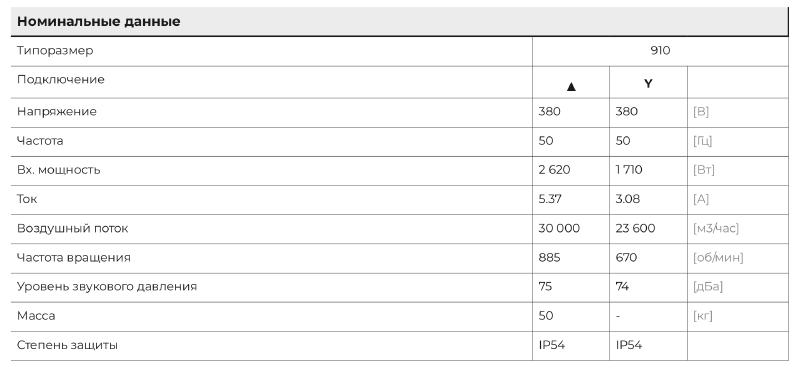Click the 670 rotation speed value
800x368 pixels.
[626, 257]
